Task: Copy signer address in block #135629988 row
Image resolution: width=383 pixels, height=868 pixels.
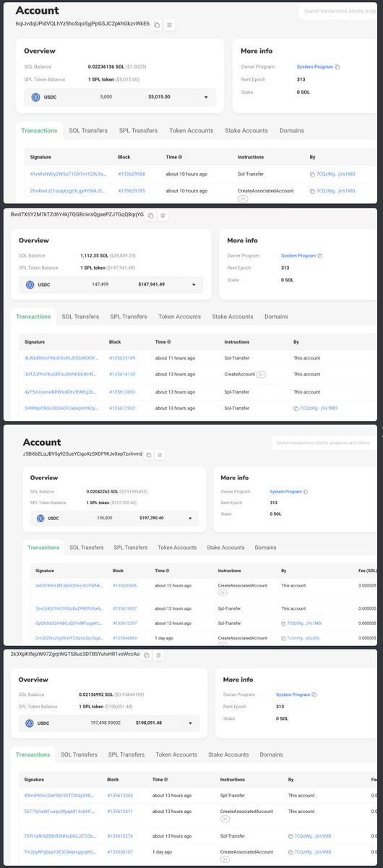Action: tap(312, 174)
